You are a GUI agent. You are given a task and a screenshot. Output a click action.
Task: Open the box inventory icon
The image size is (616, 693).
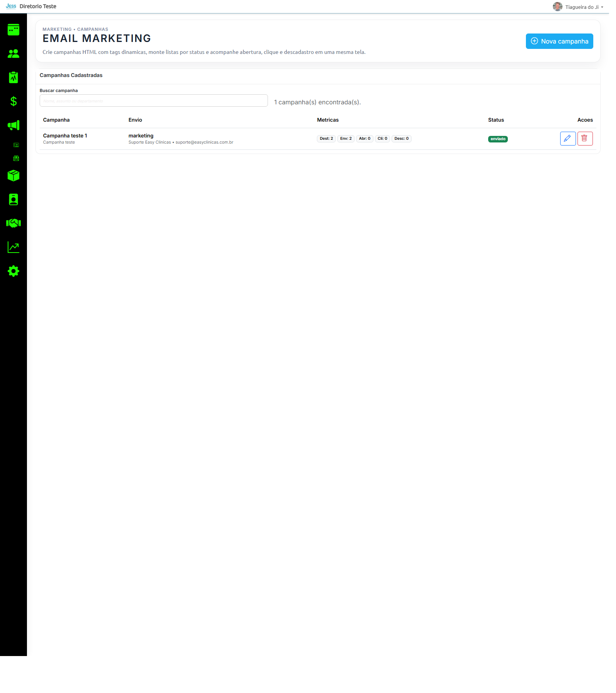tap(13, 176)
